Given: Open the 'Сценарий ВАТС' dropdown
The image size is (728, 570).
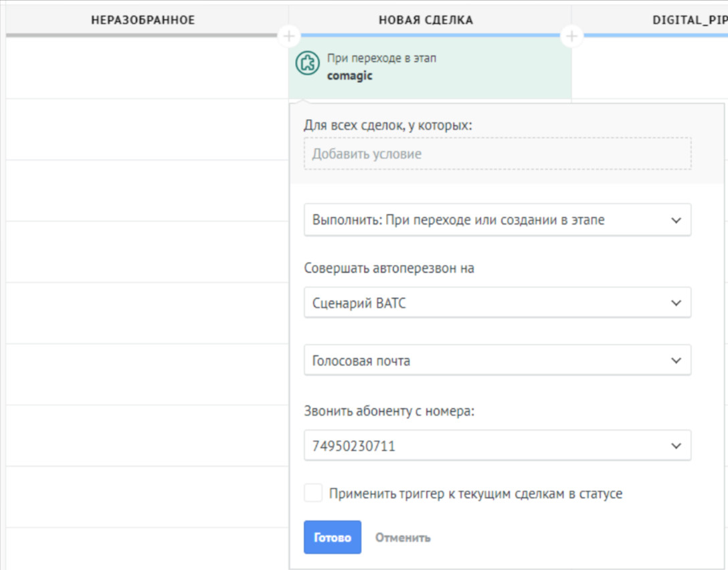Looking at the screenshot, I should pyautogui.click(x=497, y=302).
